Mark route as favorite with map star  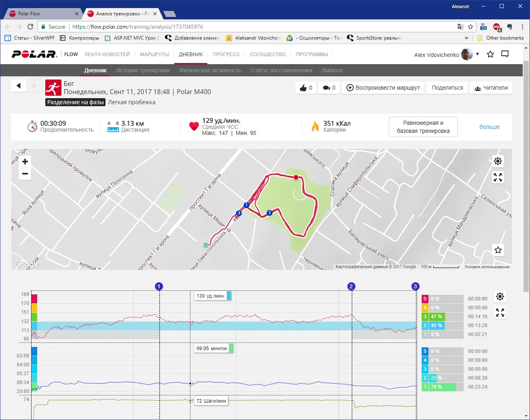tap(498, 250)
